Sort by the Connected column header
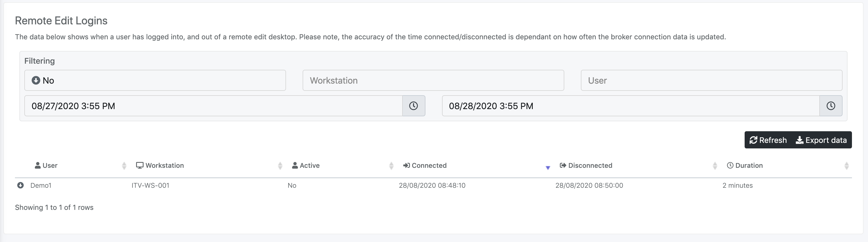This screenshot has width=868, height=242. [x=429, y=165]
